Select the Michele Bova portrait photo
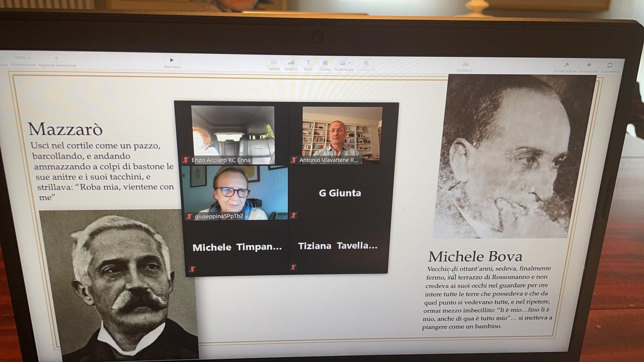 click(515, 157)
